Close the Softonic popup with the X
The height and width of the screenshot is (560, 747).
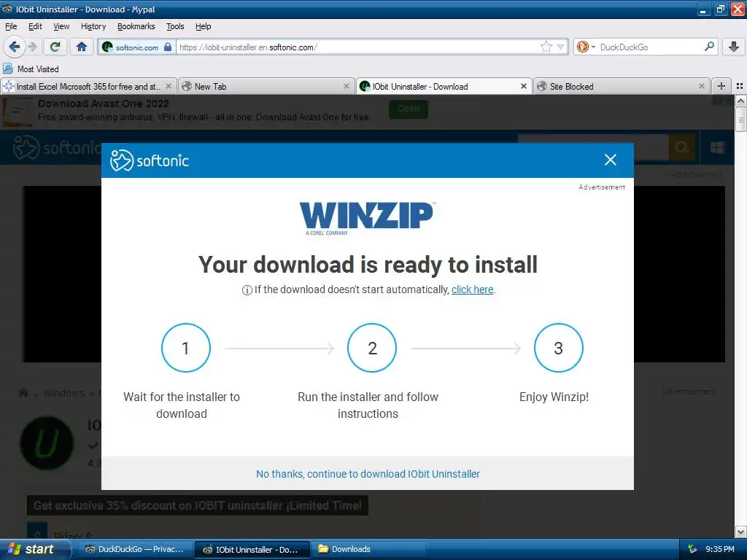pyautogui.click(x=611, y=160)
